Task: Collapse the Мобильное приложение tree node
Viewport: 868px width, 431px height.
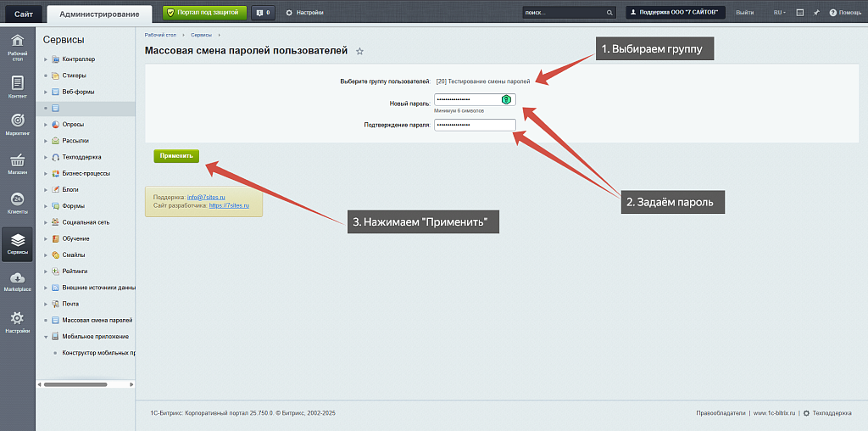Action: 45,336
